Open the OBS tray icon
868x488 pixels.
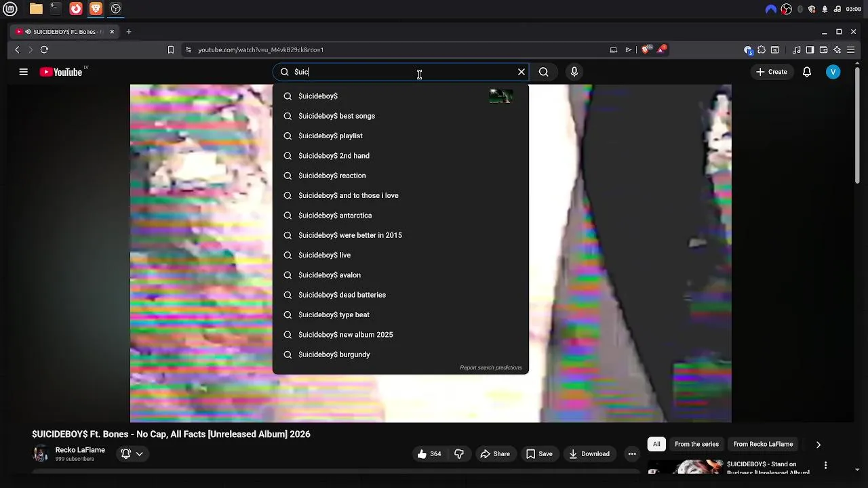pyautogui.click(x=787, y=9)
